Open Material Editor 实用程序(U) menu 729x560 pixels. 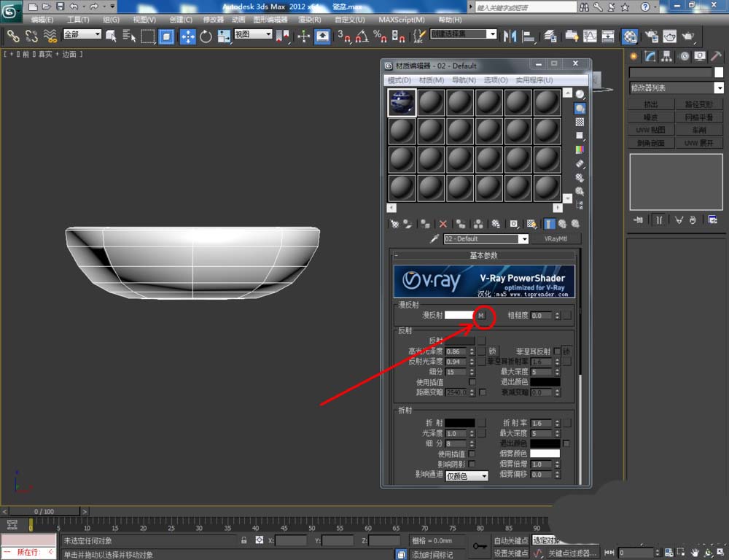coord(534,80)
